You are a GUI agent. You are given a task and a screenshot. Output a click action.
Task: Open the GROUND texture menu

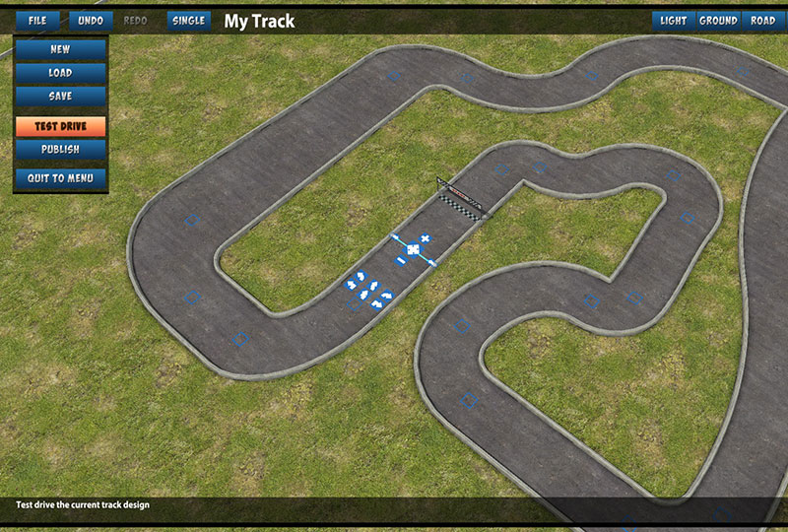click(x=719, y=21)
